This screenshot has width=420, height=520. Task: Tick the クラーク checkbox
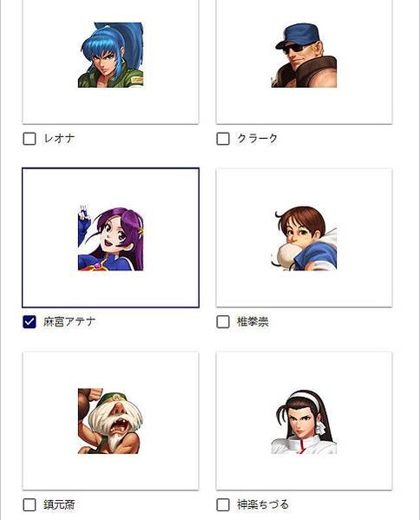tap(223, 139)
